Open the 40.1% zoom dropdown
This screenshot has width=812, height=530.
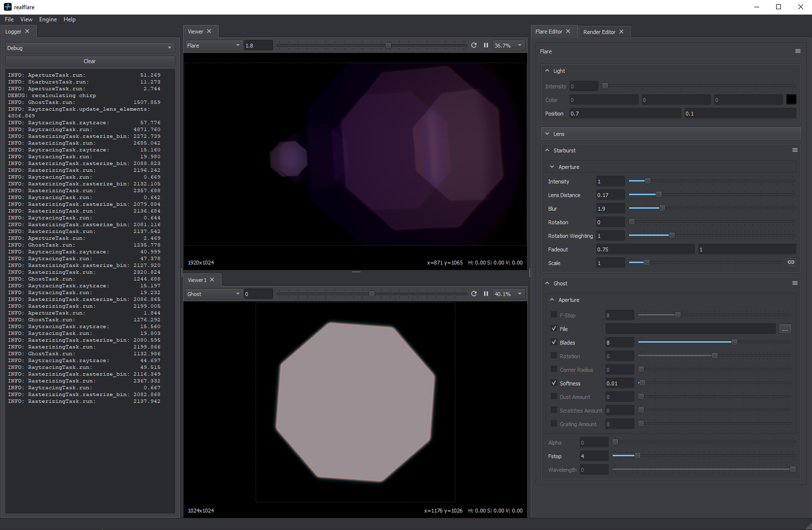pos(509,294)
